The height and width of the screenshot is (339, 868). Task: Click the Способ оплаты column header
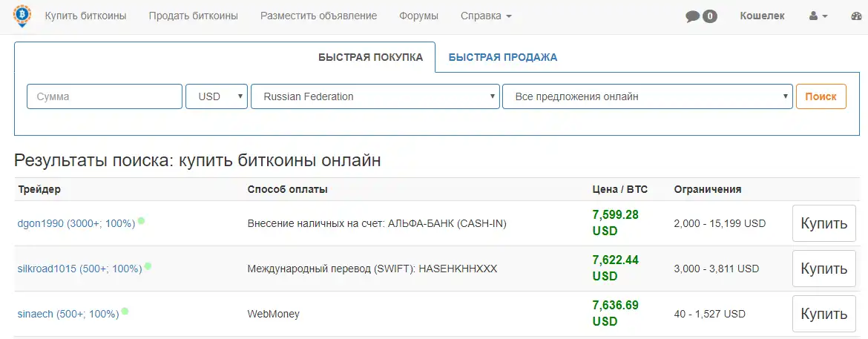pyautogui.click(x=287, y=189)
